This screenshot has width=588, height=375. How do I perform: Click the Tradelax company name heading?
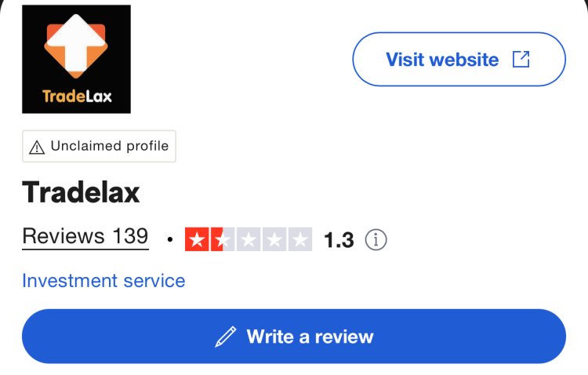[x=81, y=192]
